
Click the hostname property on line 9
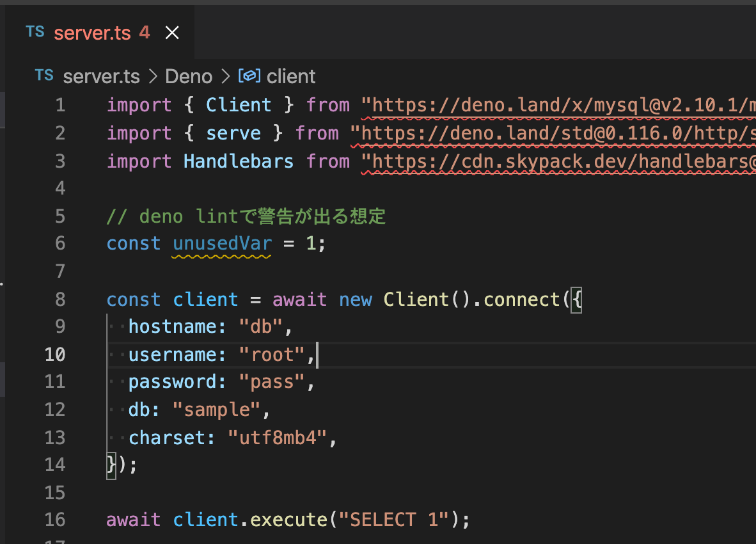point(173,326)
